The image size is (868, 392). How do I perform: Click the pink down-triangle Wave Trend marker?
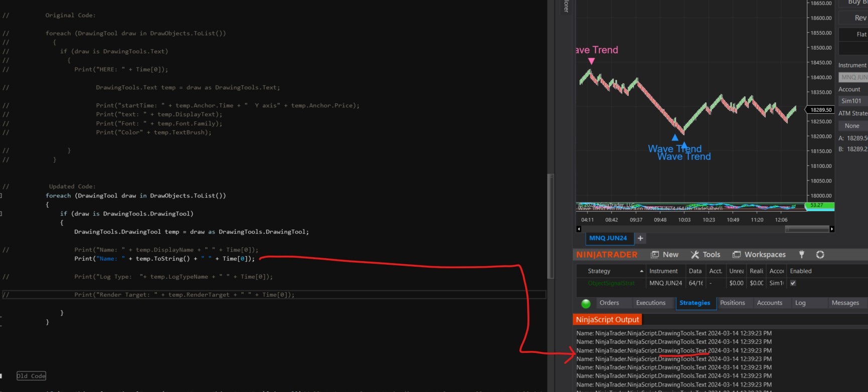click(x=592, y=61)
